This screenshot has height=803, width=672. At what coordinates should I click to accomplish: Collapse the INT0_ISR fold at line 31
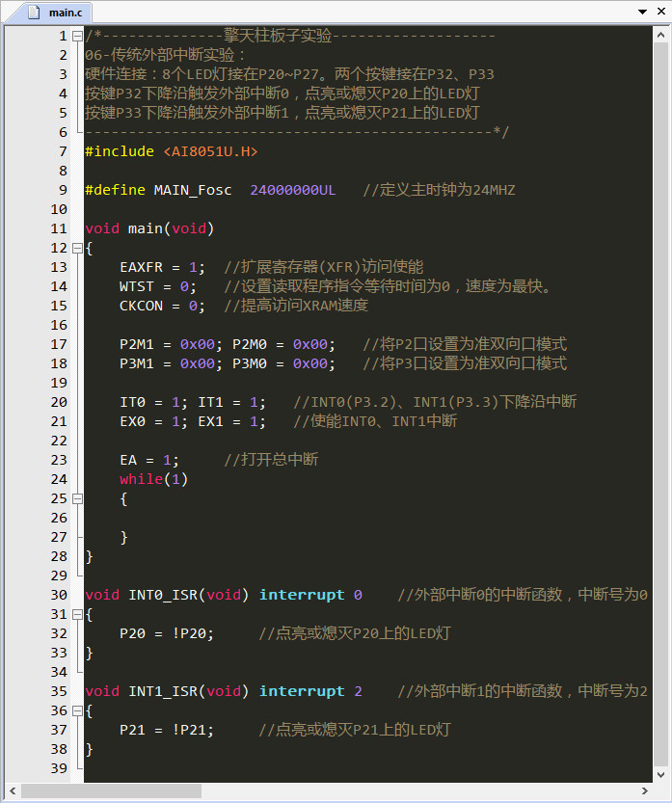(x=77, y=615)
